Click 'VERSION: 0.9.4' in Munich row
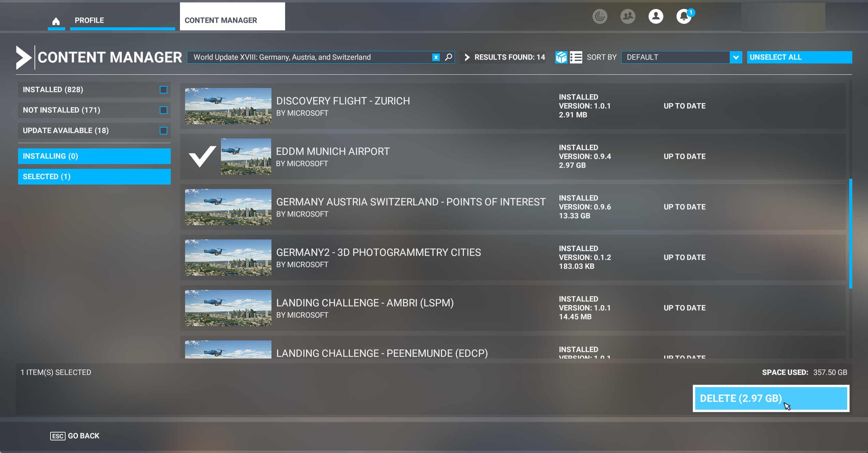868x453 pixels. (x=585, y=157)
